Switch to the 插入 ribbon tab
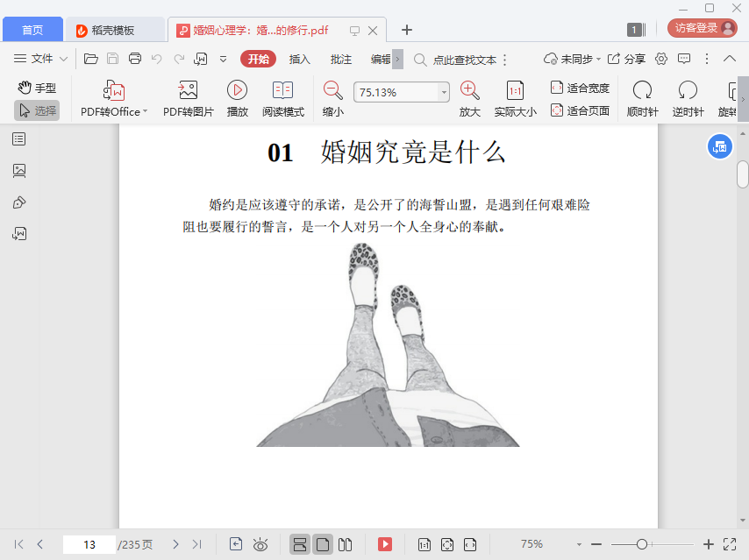The width and height of the screenshot is (749, 560). point(299,60)
